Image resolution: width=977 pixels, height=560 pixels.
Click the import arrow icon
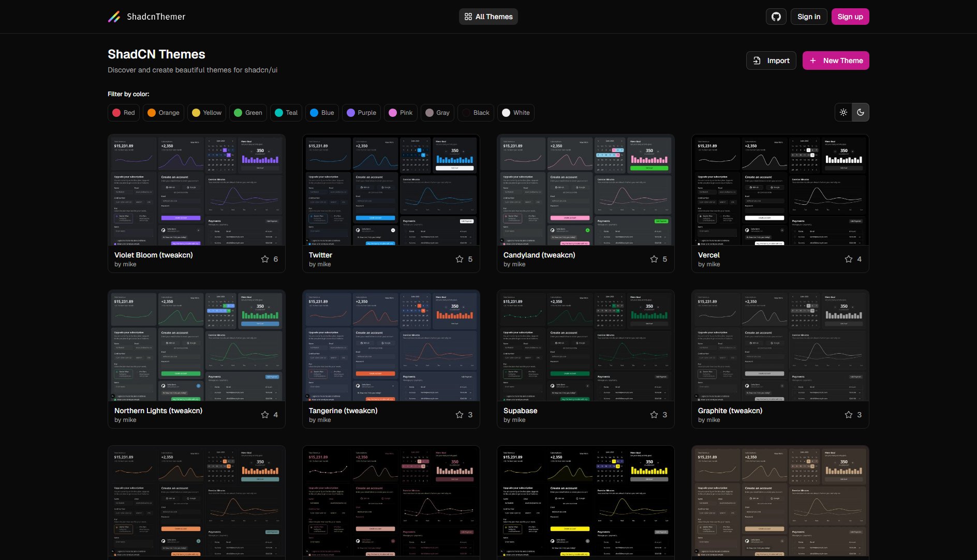click(x=756, y=60)
